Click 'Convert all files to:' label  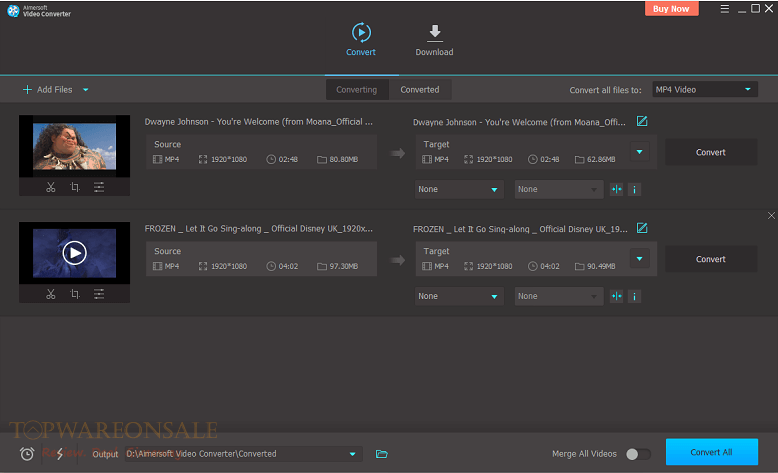tap(605, 90)
